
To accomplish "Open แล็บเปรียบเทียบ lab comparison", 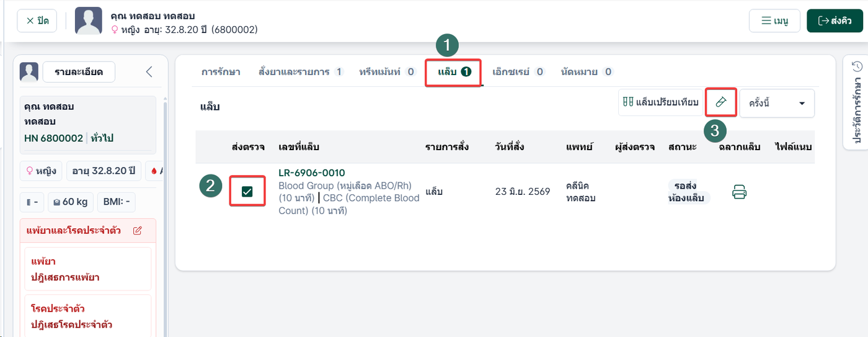I will pos(660,102).
